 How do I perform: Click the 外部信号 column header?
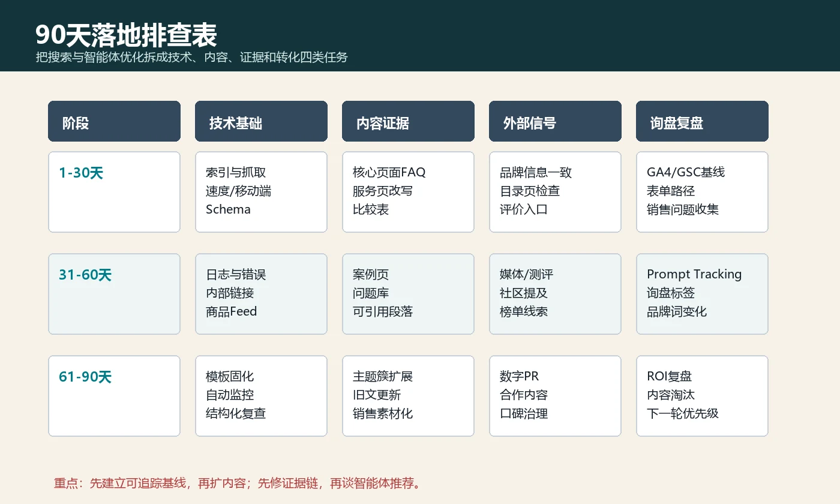(x=555, y=121)
